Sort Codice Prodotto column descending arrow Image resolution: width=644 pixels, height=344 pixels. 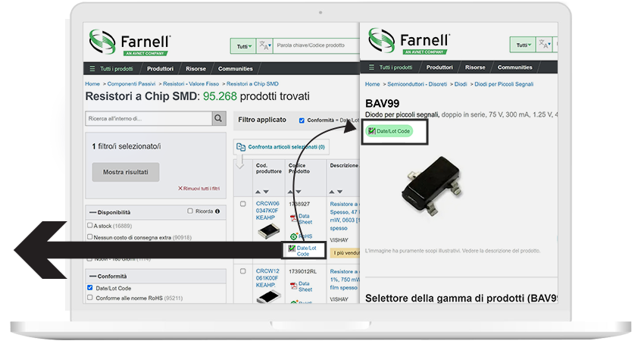(299, 192)
